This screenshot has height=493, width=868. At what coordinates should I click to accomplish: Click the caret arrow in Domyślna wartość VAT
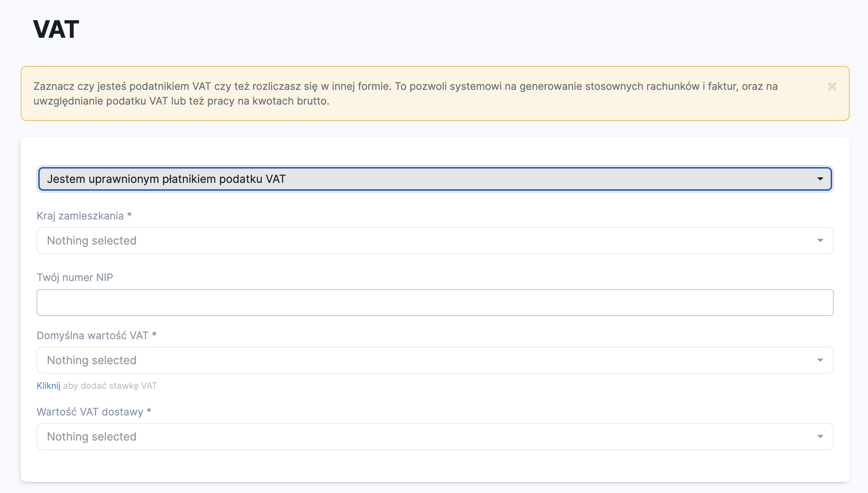820,360
